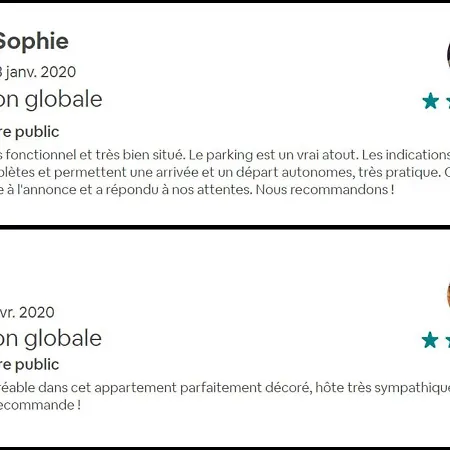The height and width of the screenshot is (450, 450).
Task: Click the cut-off second star in Sophie's rating
Action: pyautogui.click(x=448, y=101)
